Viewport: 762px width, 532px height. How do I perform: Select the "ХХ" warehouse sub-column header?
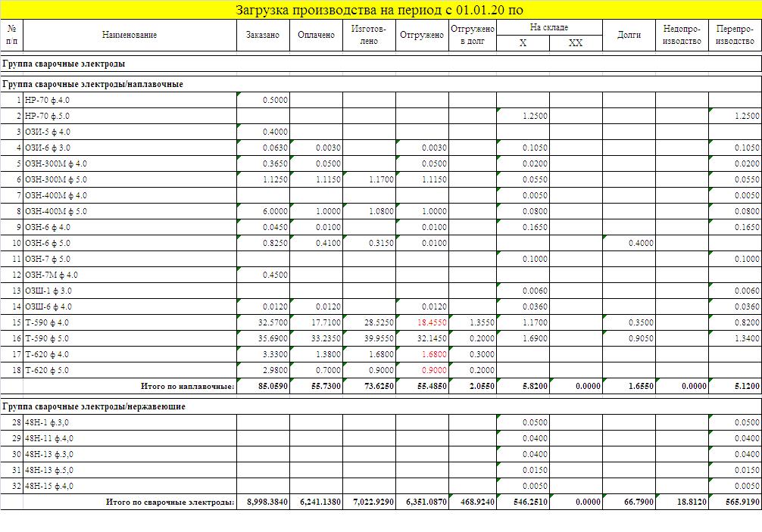[575, 43]
